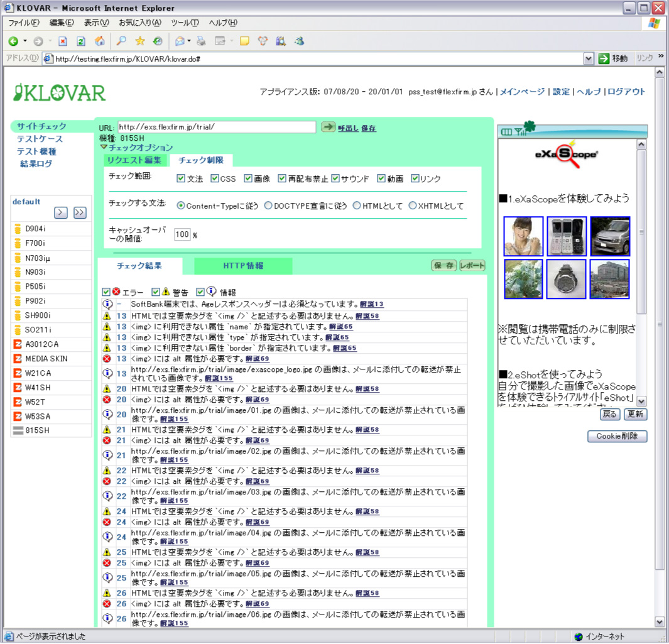Click the docomo icon next to D904i
The height and width of the screenshot is (644, 669).
coord(18,229)
